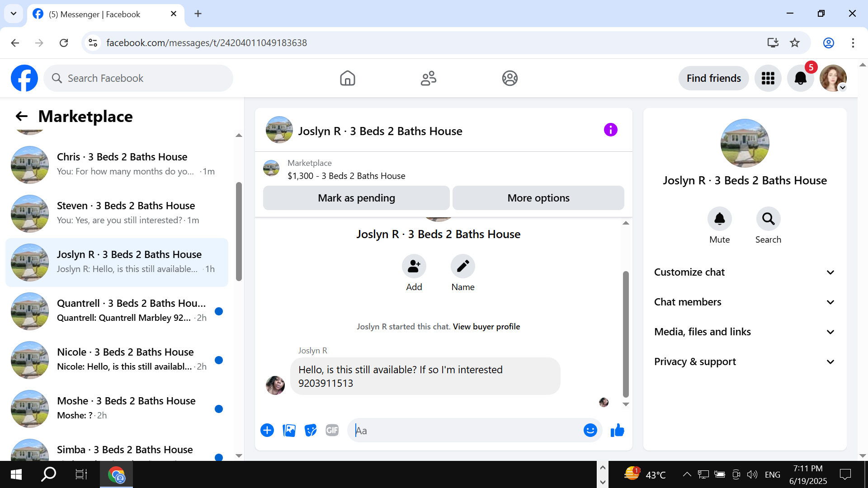Click Mark as pending button

356,198
